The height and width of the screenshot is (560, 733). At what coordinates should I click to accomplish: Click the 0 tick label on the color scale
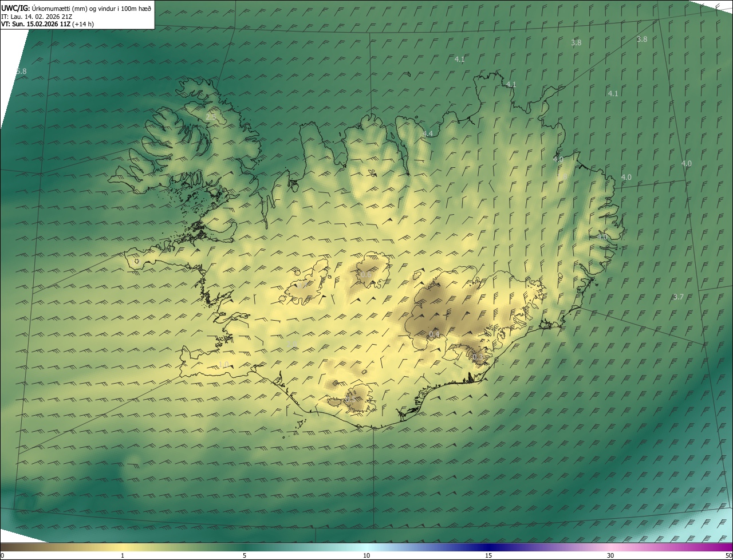point(2,555)
